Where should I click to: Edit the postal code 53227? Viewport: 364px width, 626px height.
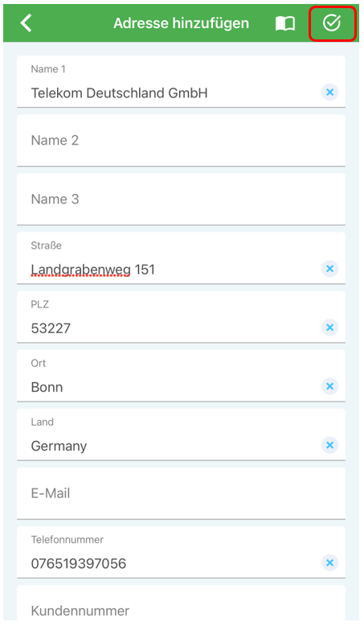click(51, 328)
